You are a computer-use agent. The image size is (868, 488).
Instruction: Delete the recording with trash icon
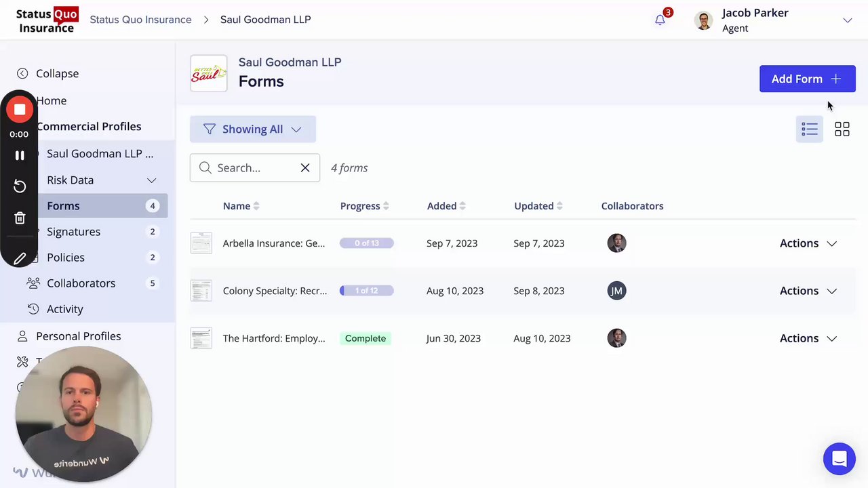point(20,218)
